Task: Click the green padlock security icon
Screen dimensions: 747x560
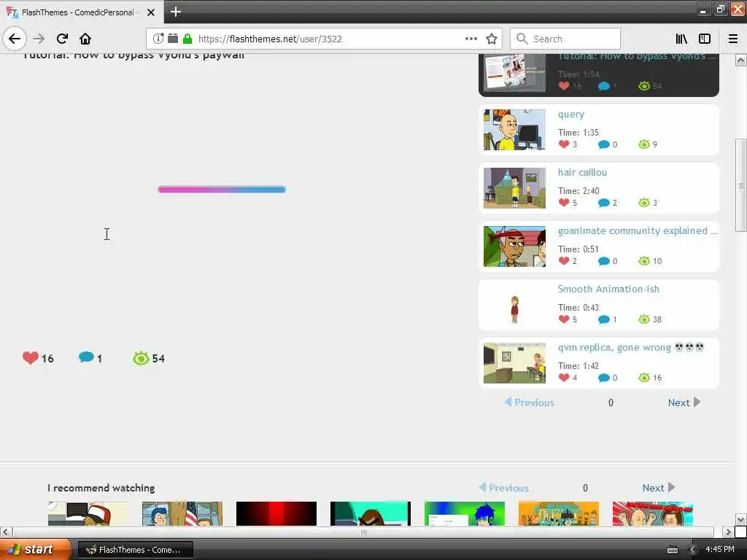Action: click(x=187, y=39)
